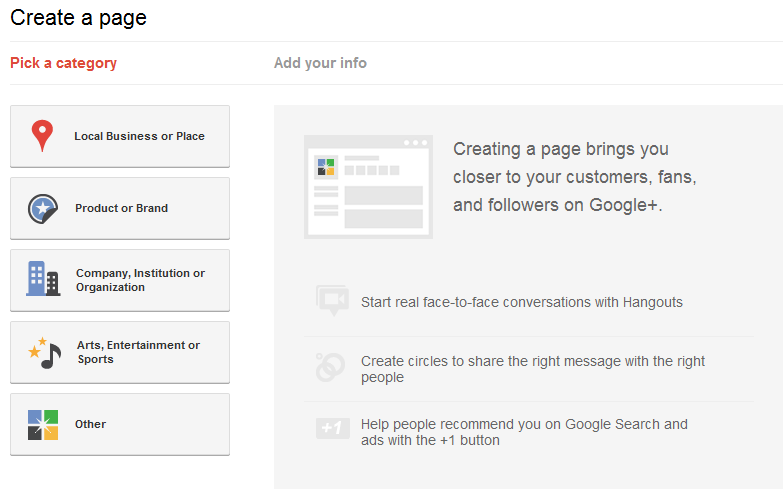Choose the Product or Brand category

pos(120,208)
